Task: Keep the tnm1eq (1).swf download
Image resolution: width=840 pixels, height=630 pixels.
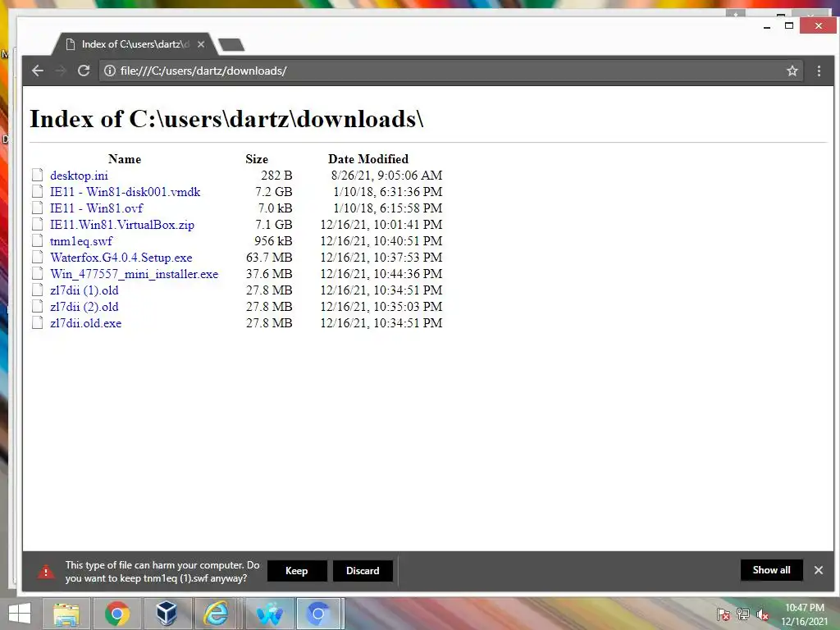Action: pyautogui.click(x=297, y=571)
